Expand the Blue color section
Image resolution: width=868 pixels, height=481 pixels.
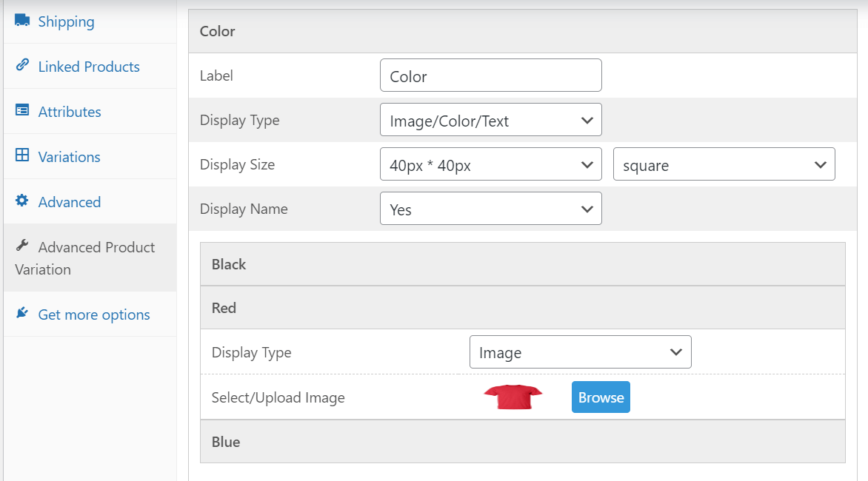522,442
